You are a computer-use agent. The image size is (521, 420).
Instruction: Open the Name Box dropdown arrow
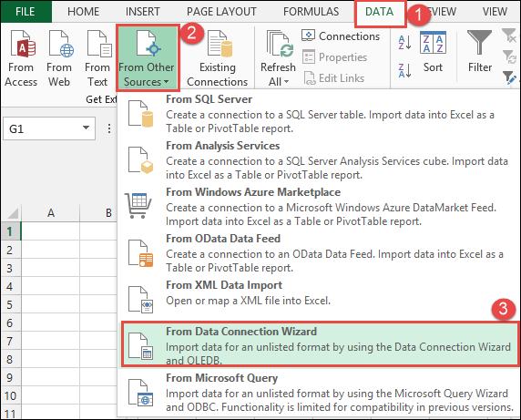pyautogui.click(x=86, y=128)
